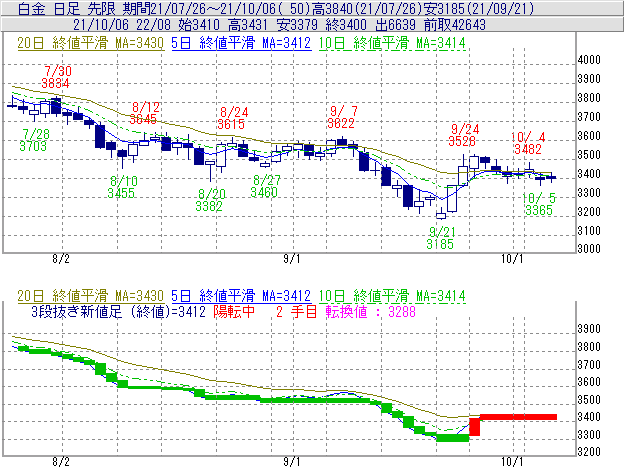Viewport: 624px width, 475px height.
Task: Click the red vertical reversal block in lower chart
Action: (475, 426)
